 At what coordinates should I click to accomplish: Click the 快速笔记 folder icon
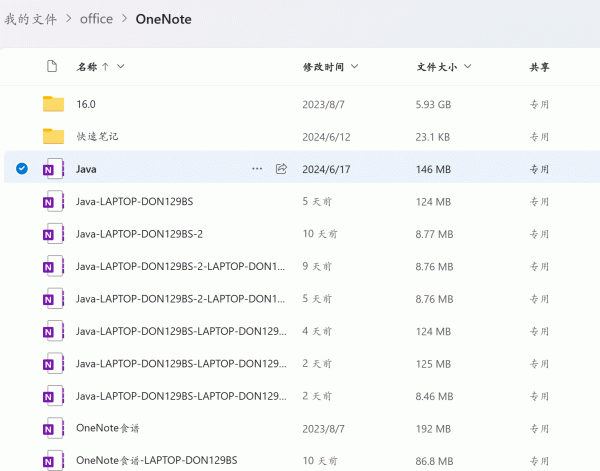pyautogui.click(x=53, y=136)
